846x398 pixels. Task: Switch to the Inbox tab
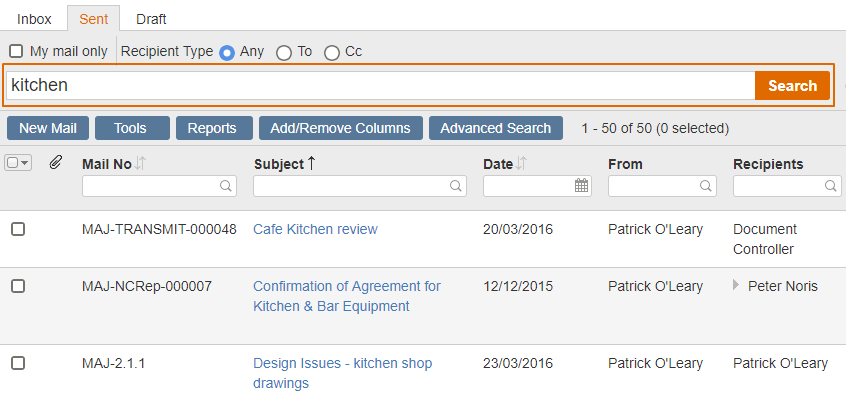tap(34, 19)
